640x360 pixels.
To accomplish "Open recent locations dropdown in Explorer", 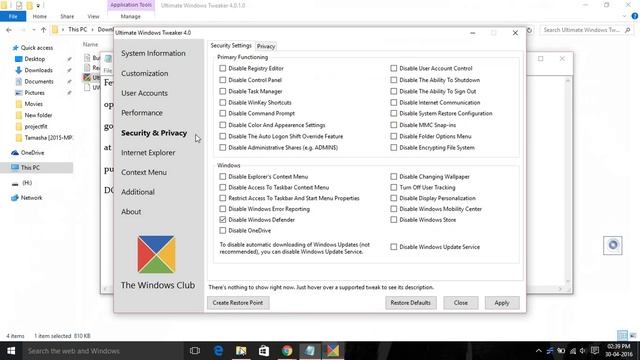I will [x=33, y=30].
